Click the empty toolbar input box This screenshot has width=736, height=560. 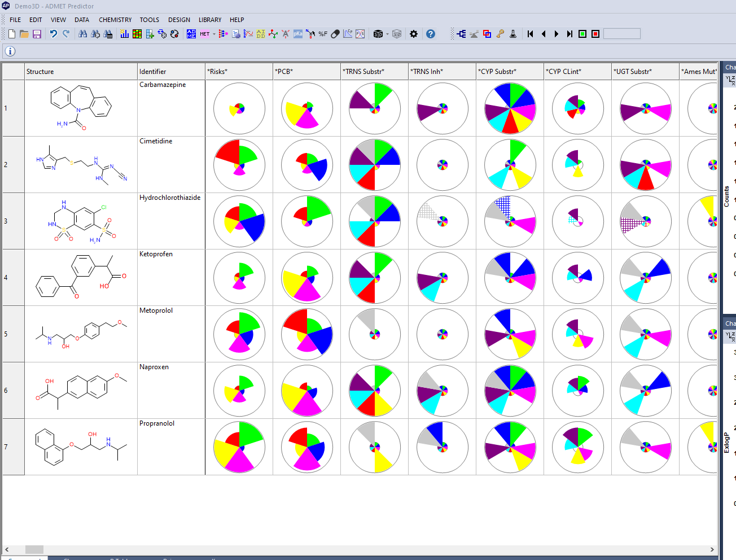[622, 34]
